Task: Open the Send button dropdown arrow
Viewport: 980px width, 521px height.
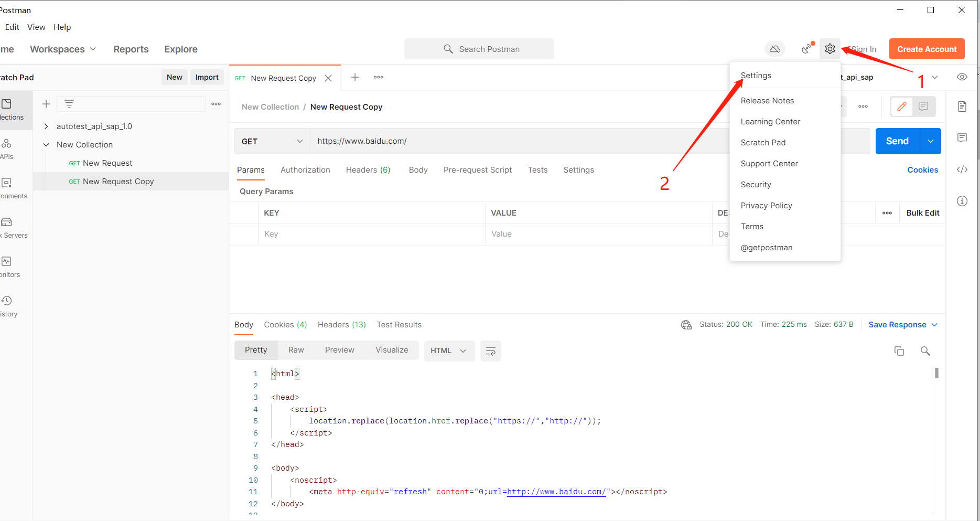Action: [x=931, y=141]
